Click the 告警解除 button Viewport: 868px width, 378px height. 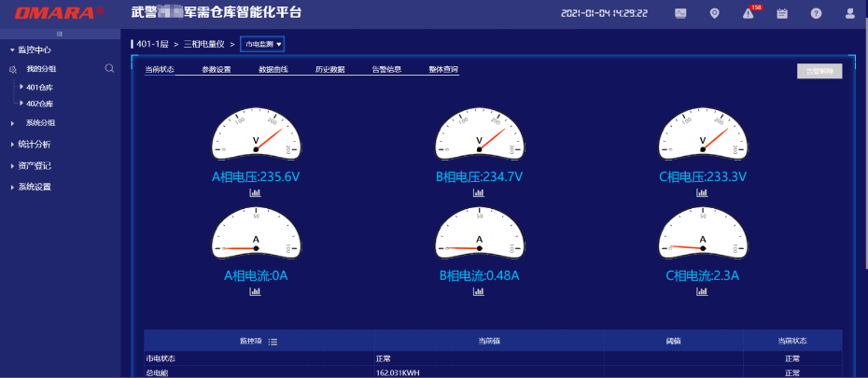[819, 71]
